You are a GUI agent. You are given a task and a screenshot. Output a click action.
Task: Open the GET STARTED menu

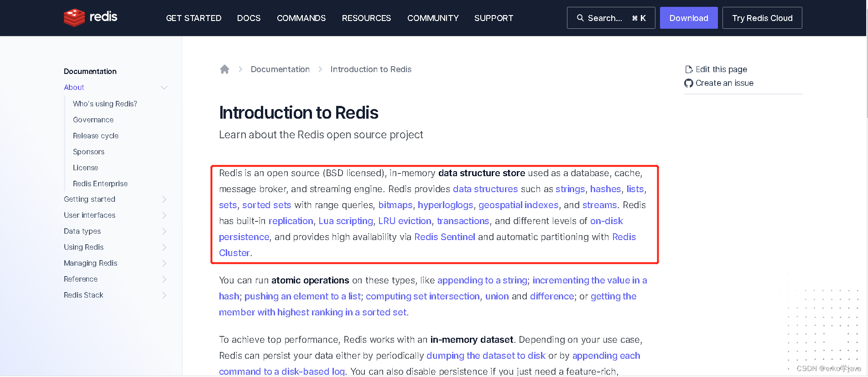[193, 18]
